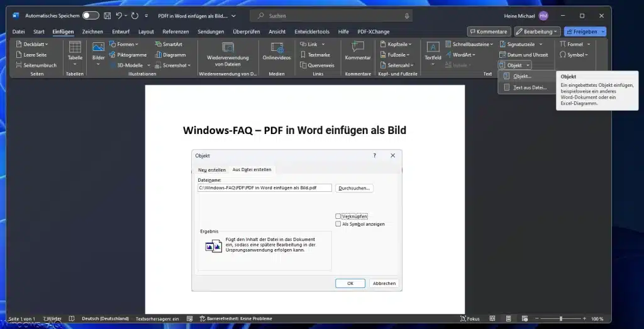Screen dimensions: 644x329
Task: Open the Datei tab
Action: tap(18, 31)
